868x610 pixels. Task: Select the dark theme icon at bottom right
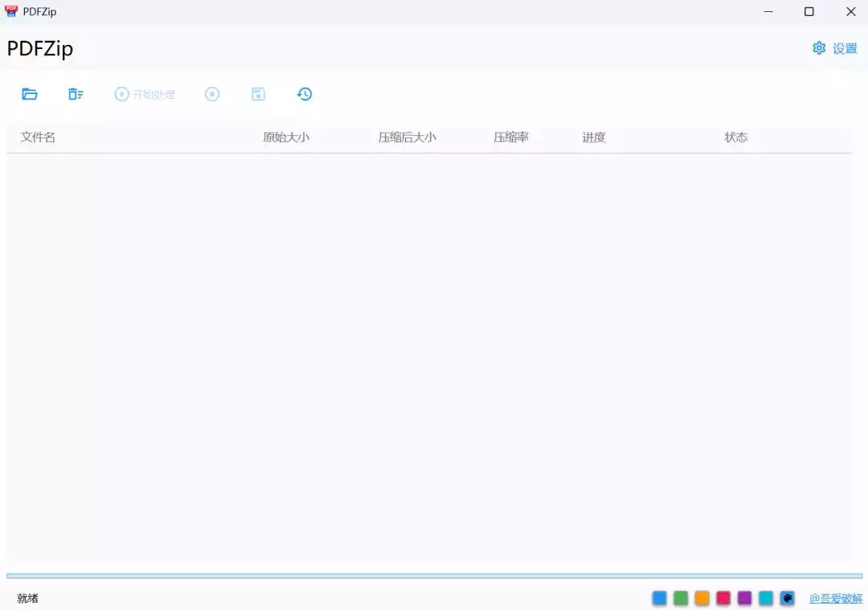[787, 598]
